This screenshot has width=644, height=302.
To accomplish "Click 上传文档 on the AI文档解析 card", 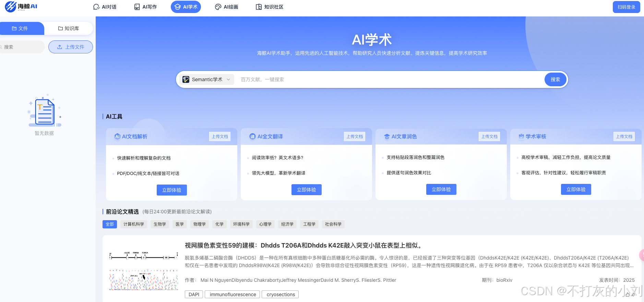I will coord(220,137).
